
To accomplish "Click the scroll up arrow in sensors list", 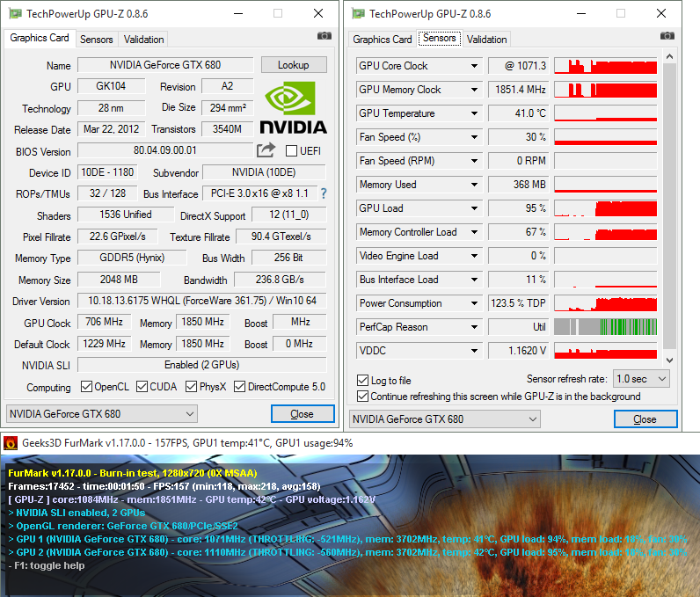I will (669, 56).
